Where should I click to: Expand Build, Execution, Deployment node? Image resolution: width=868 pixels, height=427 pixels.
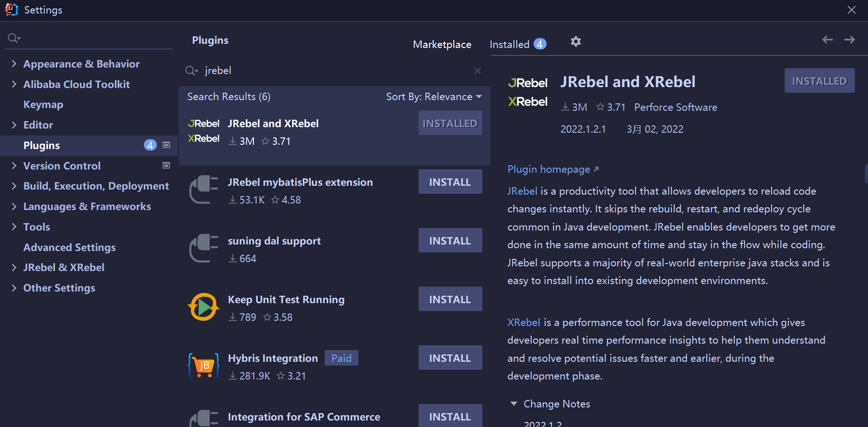coord(14,186)
